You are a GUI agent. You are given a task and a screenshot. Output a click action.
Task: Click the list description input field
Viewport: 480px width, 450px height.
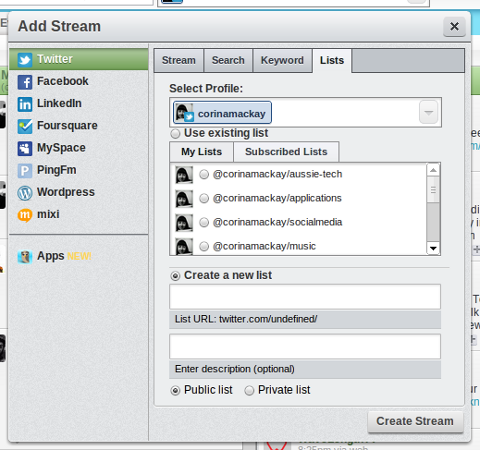click(305, 347)
